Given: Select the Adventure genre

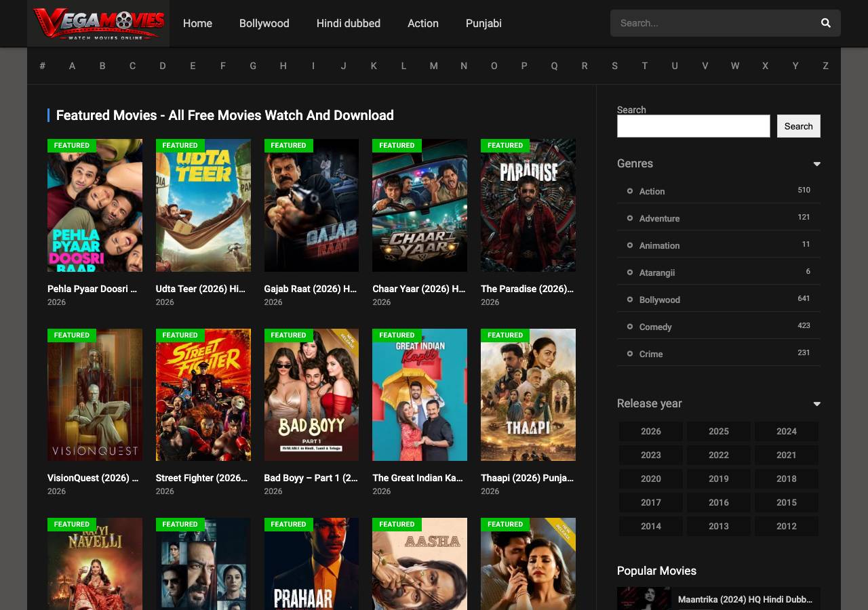Looking at the screenshot, I should (x=659, y=218).
